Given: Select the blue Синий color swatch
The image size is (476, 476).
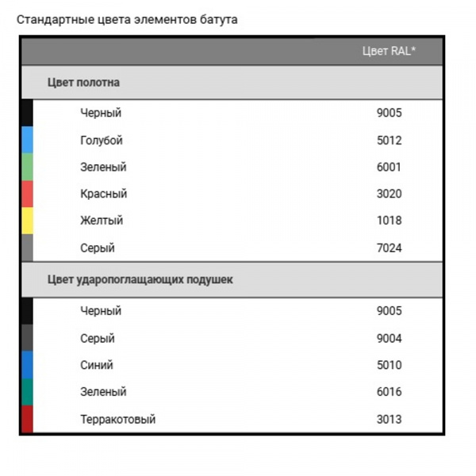Looking at the screenshot, I should 27,365.
